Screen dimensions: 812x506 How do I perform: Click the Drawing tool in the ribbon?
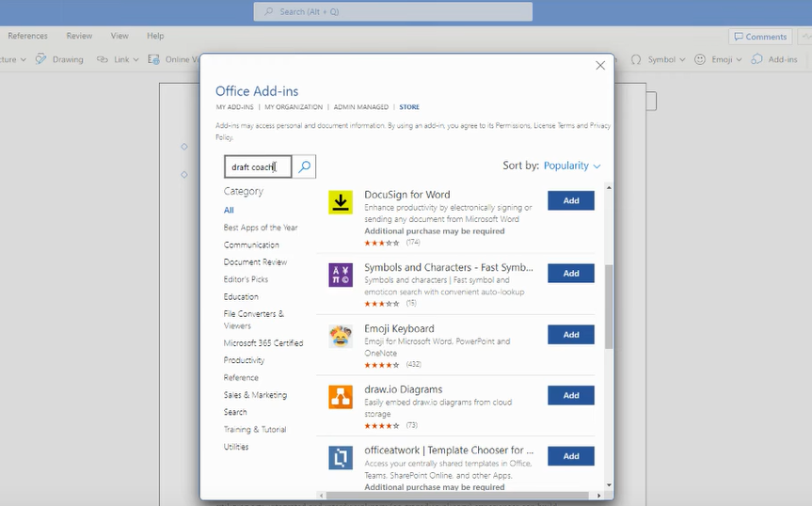point(59,59)
